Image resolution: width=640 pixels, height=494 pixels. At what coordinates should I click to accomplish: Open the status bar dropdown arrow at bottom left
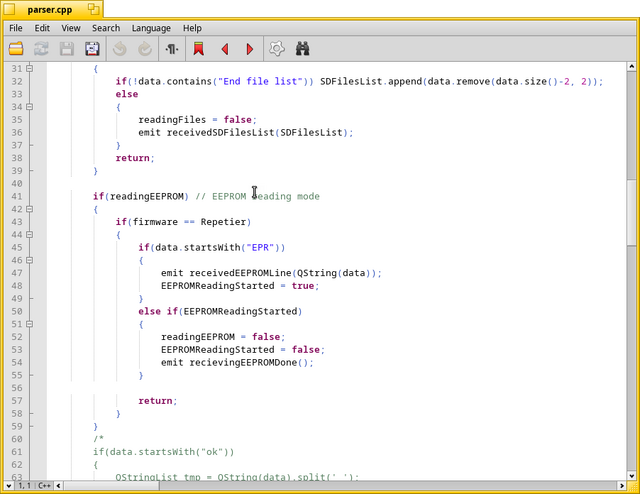coord(9,486)
